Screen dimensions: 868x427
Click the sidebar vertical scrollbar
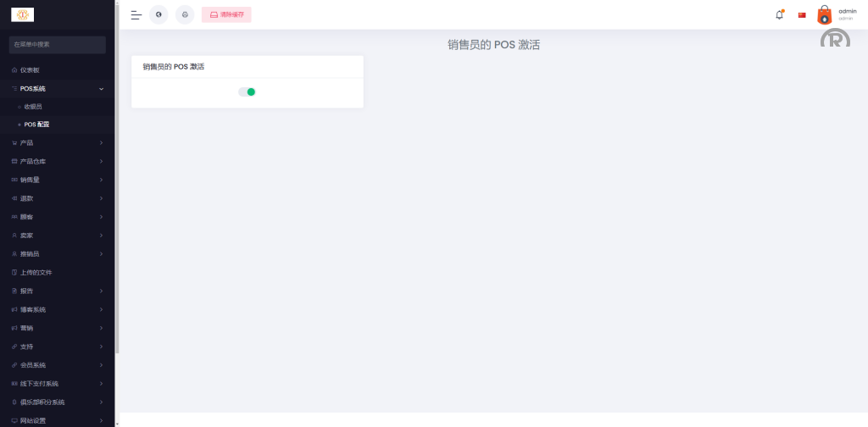point(117,177)
